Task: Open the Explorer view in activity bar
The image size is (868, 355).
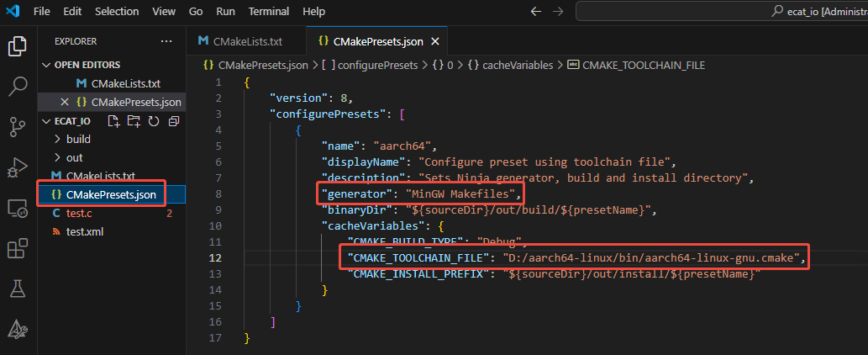Action: 18,46
